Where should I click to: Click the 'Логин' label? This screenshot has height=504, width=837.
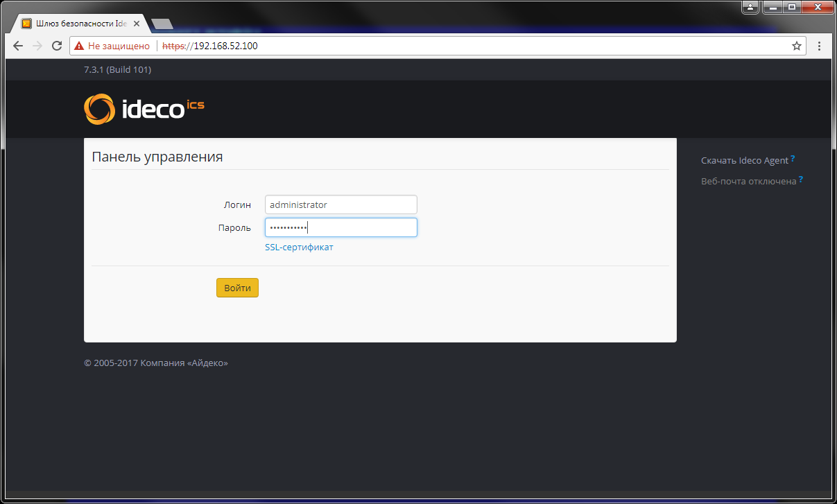pos(237,205)
